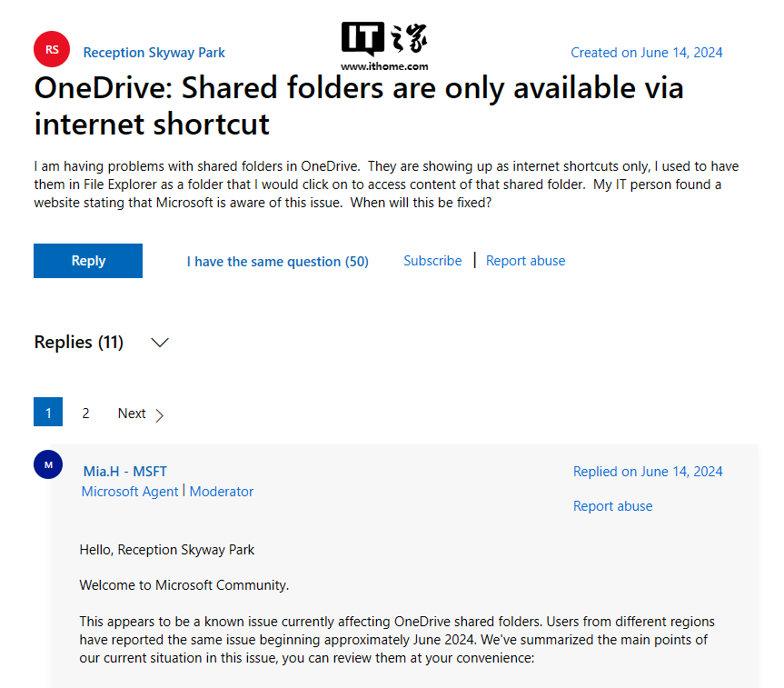The width and height of the screenshot is (784, 688).
Task: Click the OneDrive shared folders question title
Action: pos(358,105)
